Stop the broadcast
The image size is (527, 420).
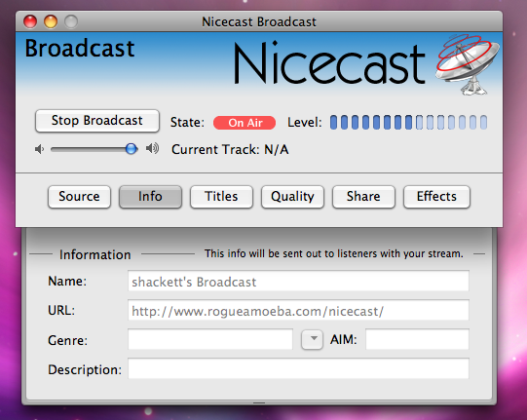tap(97, 121)
